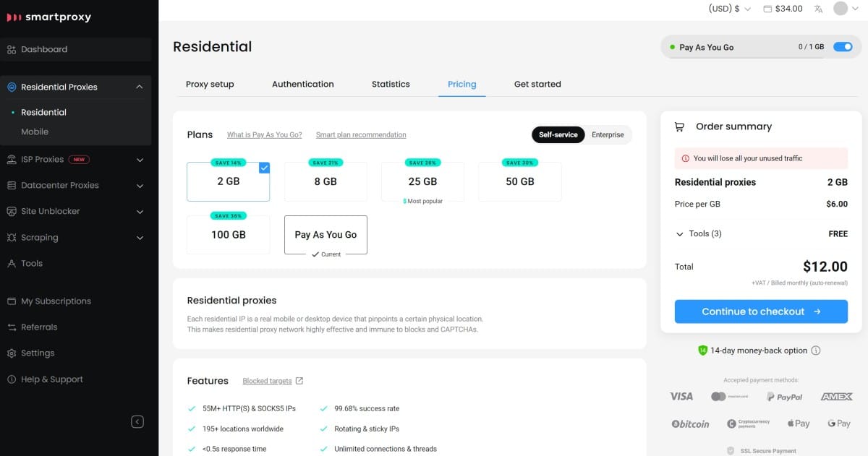Open the Proxy setup tab
Viewport: 868px width, 456px height.
tap(210, 84)
